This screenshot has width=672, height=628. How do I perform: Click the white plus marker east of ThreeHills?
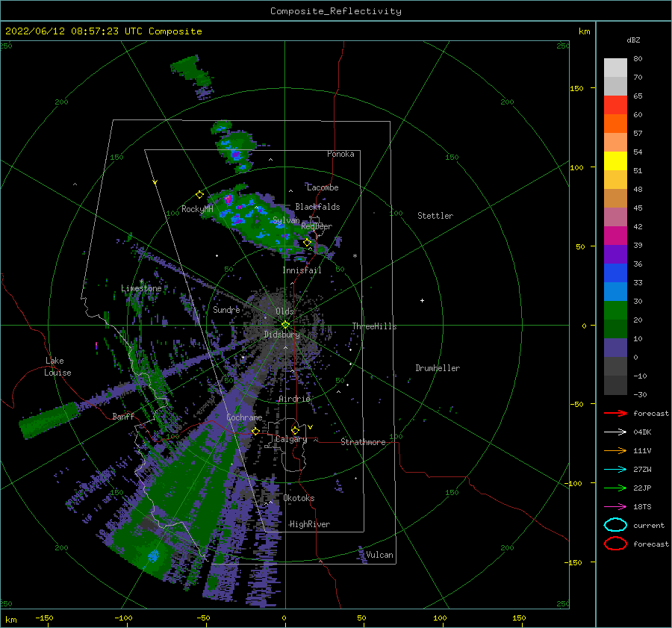pos(422,300)
